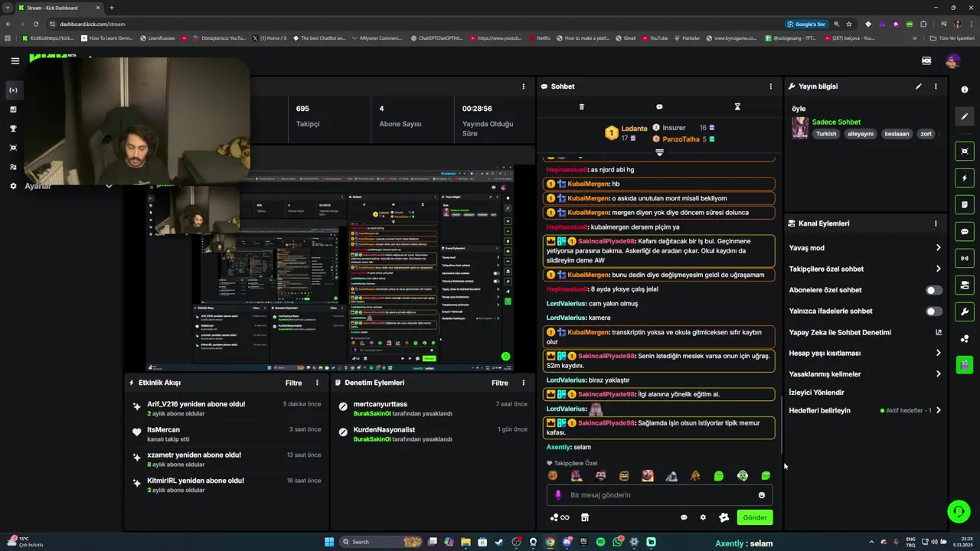This screenshot has width=980, height=551.
Task: Click the chat bubble icon in right rail
Action: tap(965, 232)
